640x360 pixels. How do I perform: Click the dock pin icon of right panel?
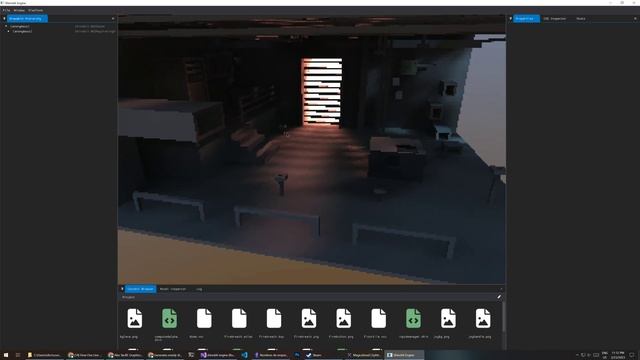(510, 19)
